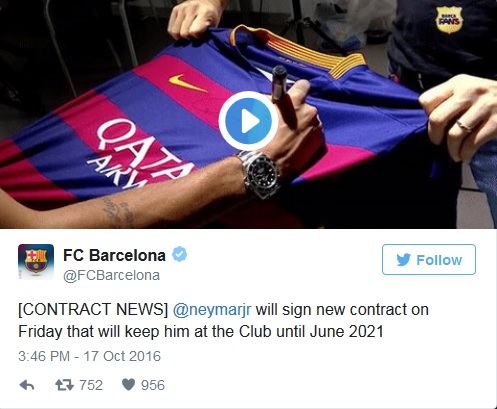Screen dimensions: 497x409
Task: Click the Twitter bird icon in Follow
Action: tap(404, 260)
